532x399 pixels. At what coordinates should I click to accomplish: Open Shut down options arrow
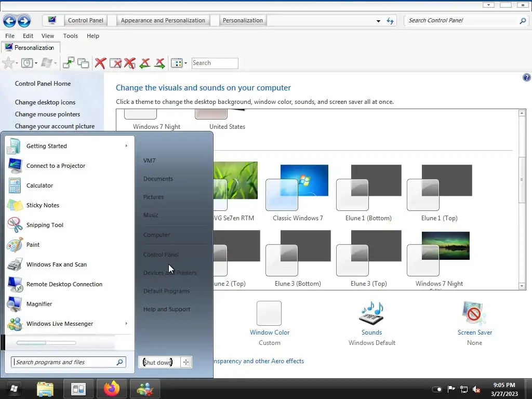[x=186, y=362]
